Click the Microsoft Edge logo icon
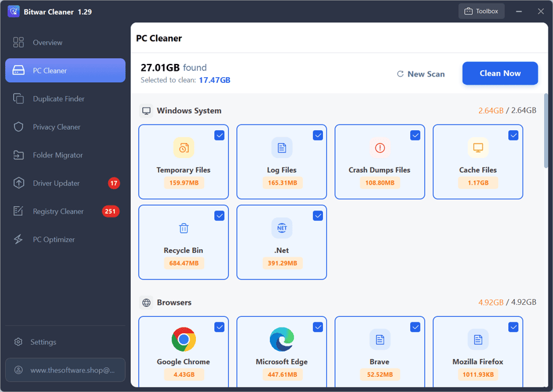The height and width of the screenshot is (392, 553). 282,340
